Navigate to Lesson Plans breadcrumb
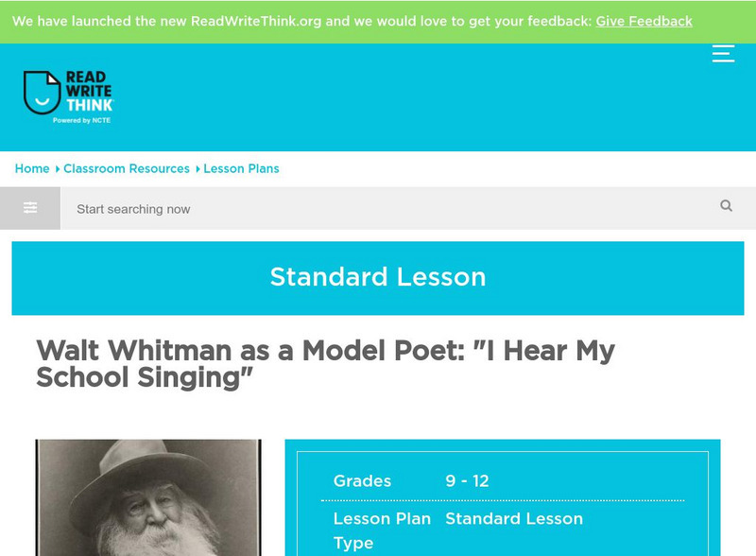 (241, 168)
